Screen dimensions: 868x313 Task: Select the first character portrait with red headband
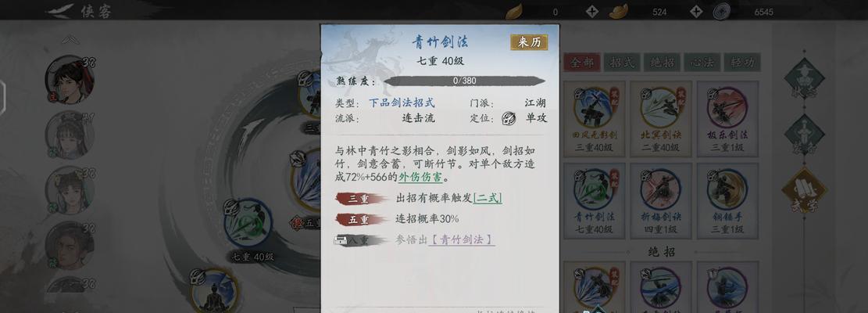[x=70, y=79]
